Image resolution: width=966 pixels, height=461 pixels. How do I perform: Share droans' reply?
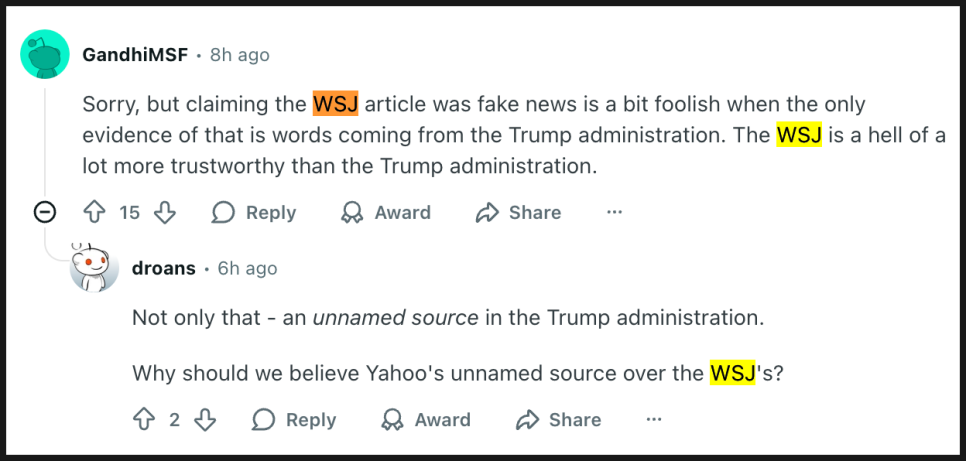pyautogui.click(x=558, y=420)
